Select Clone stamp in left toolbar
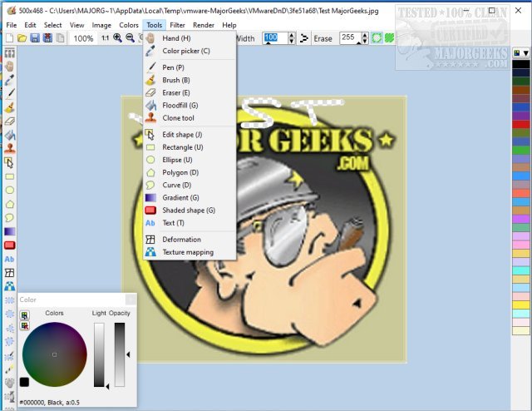Image resolution: width=532 pixels, height=411 pixels. [x=9, y=148]
